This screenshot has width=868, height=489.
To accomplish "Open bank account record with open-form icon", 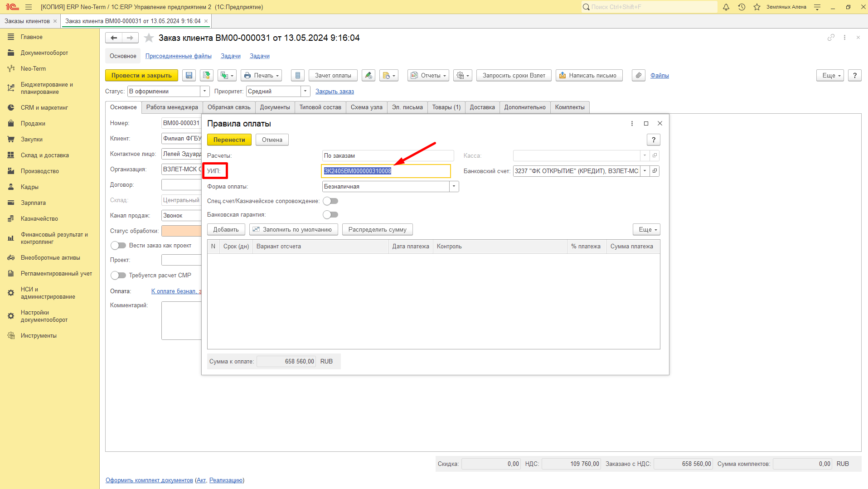I will [655, 171].
